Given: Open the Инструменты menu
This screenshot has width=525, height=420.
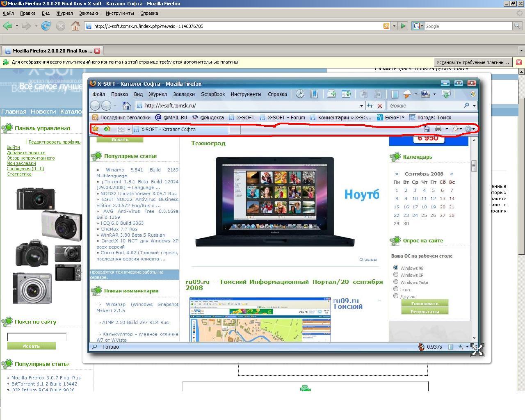Looking at the screenshot, I should [120, 13].
